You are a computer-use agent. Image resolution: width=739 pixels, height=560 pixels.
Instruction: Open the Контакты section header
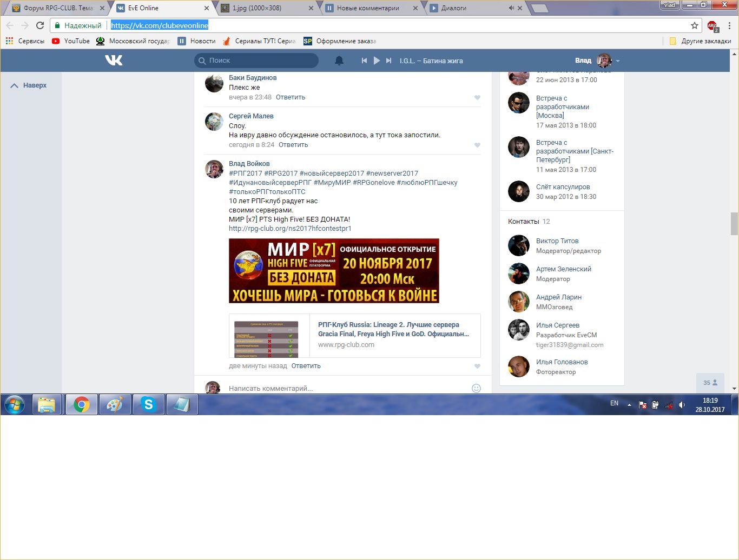[x=529, y=222]
